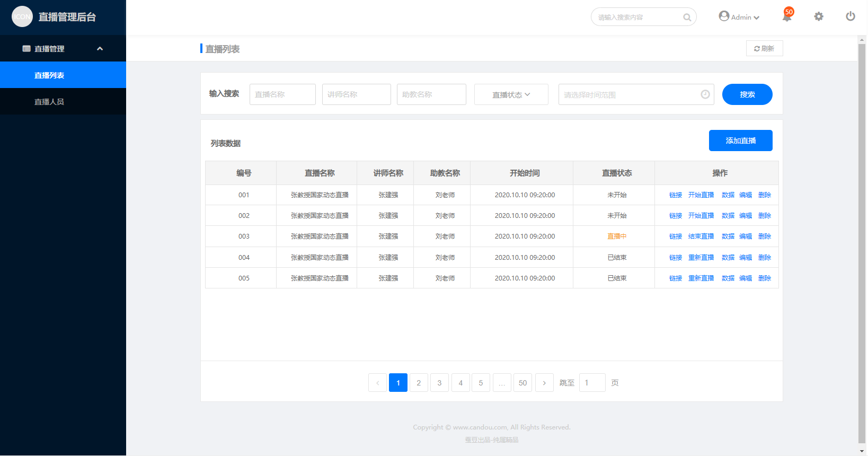
Task: Select 直播列表 in the sidebar
Action: click(x=63, y=75)
